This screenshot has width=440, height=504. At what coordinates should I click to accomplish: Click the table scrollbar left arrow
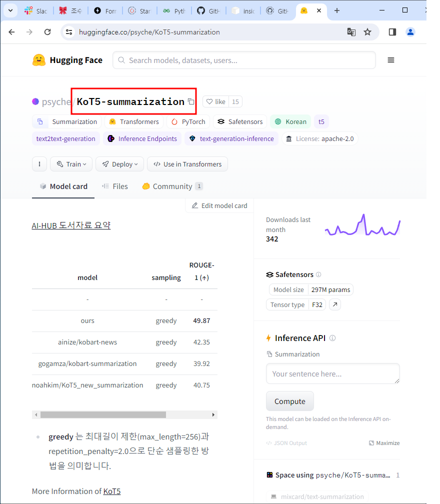click(36, 414)
